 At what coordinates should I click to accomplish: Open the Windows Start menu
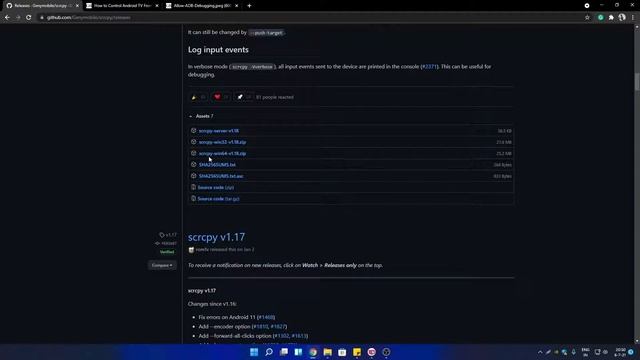click(254, 352)
